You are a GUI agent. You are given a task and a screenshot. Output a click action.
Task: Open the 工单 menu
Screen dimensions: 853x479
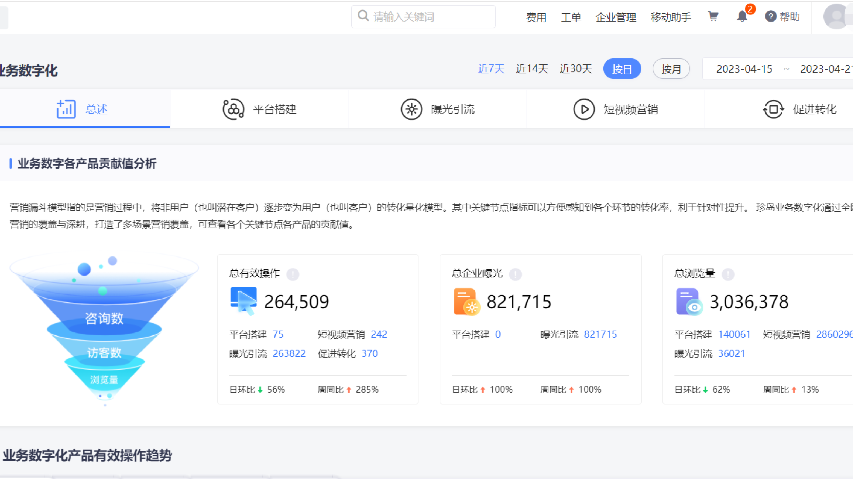(x=571, y=17)
